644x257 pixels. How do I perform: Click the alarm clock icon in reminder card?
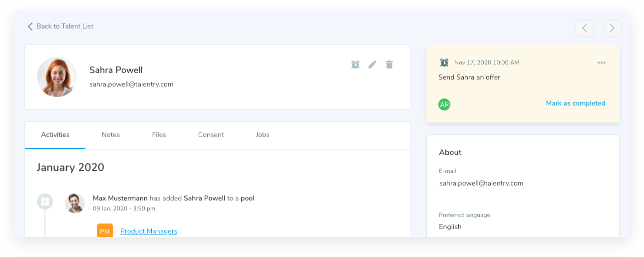click(x=444, y=62)
